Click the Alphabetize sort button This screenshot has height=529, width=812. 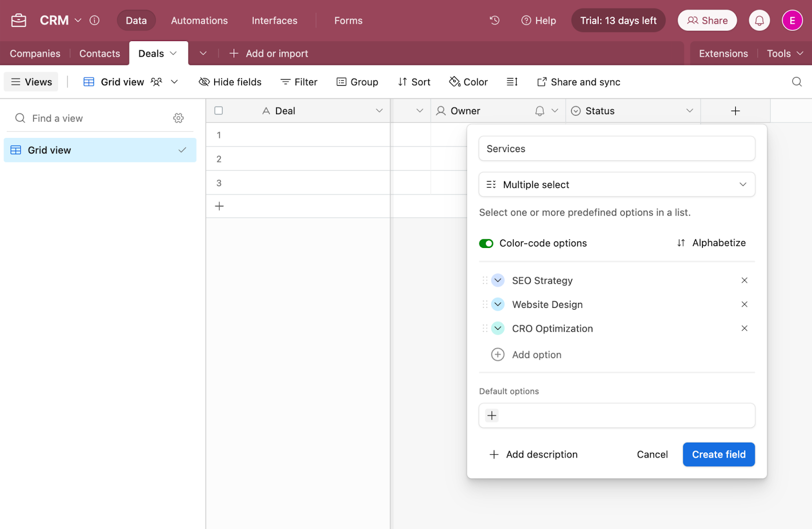[x=711, y=243]
